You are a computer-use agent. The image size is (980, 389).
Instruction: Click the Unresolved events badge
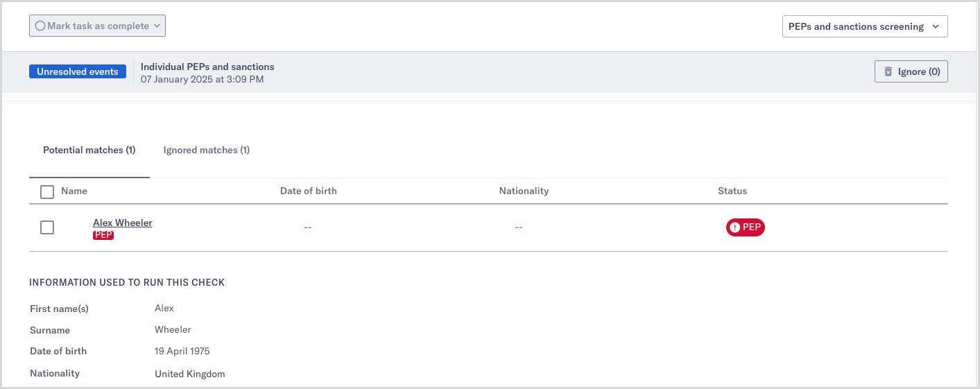(x=78, y=71)
